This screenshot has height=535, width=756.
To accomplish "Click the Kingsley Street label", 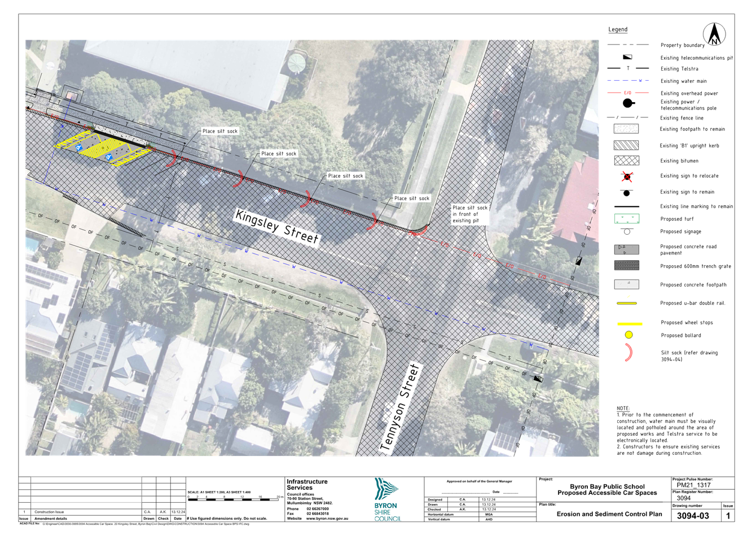I will [277, 227].
